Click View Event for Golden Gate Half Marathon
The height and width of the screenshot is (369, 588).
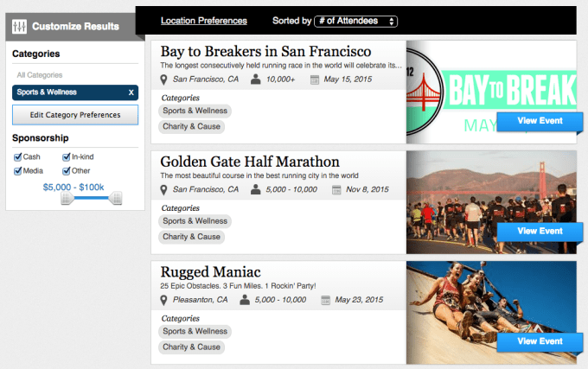540,231
